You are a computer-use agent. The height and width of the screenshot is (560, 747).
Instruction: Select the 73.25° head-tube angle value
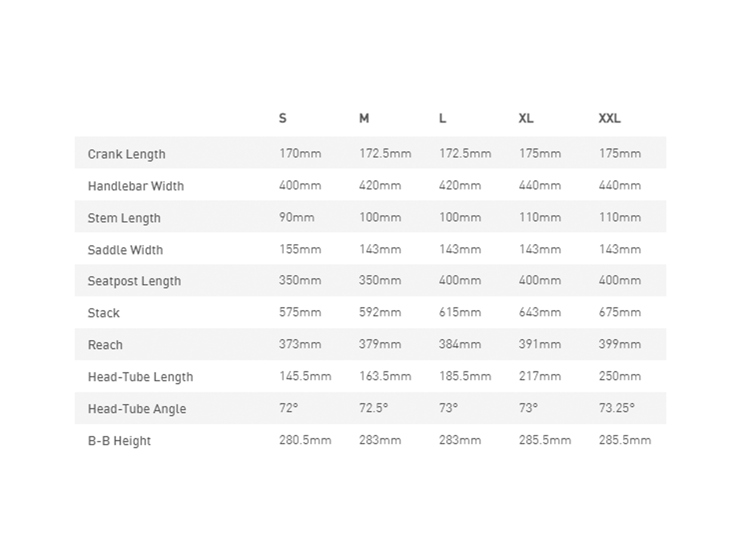[x=617, y=408]
